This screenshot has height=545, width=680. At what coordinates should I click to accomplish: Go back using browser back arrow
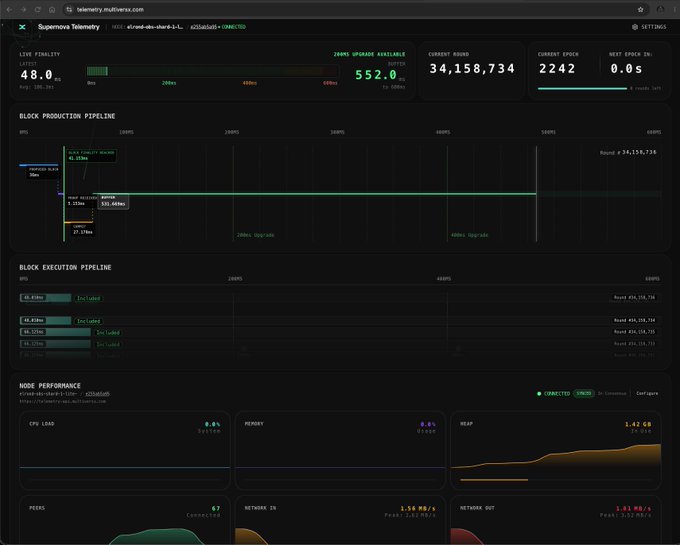pos(9,10)
